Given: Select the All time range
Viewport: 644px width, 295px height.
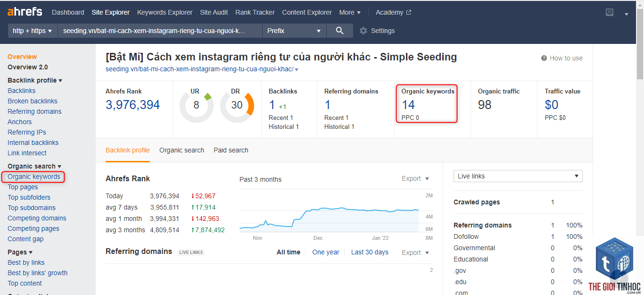Looking at the screenshot, I should (289, 252).
